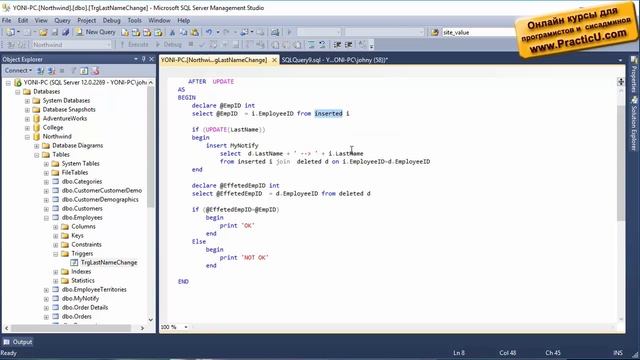Screen dimensions: 640x360
Task: Click the editor split window icon
Action: tap(621, 82)
